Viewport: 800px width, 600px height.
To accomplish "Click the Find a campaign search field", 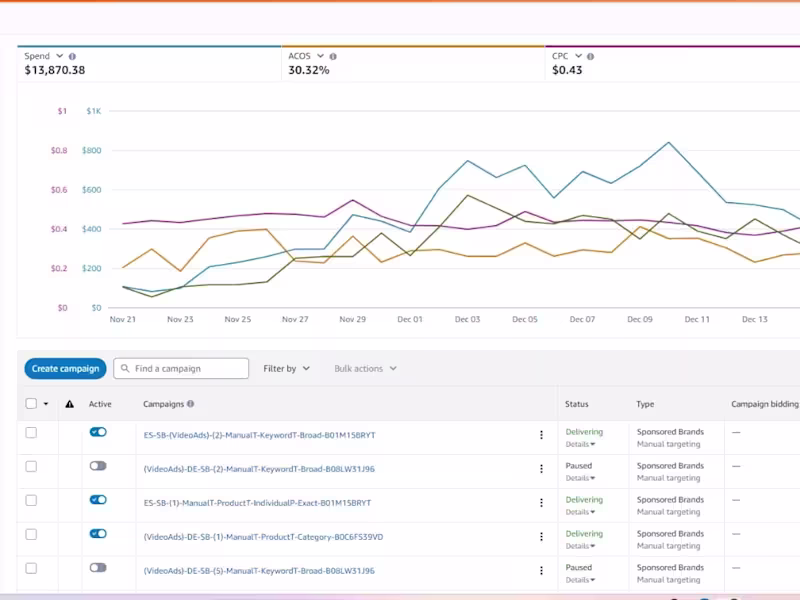I will (188, 369).
